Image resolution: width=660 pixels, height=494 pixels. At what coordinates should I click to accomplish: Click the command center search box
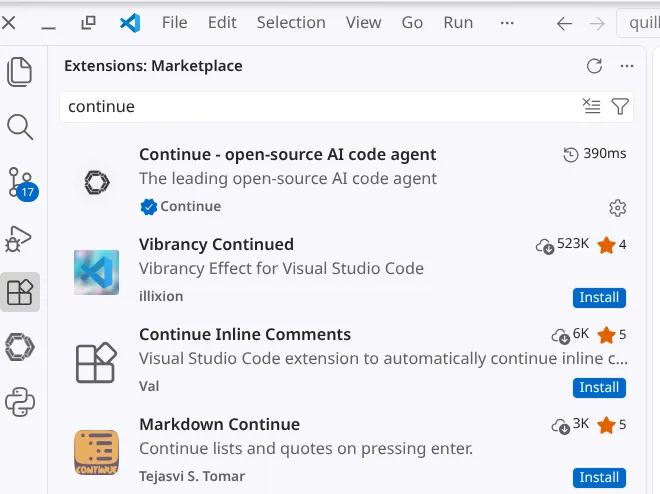tap(638, 24)
